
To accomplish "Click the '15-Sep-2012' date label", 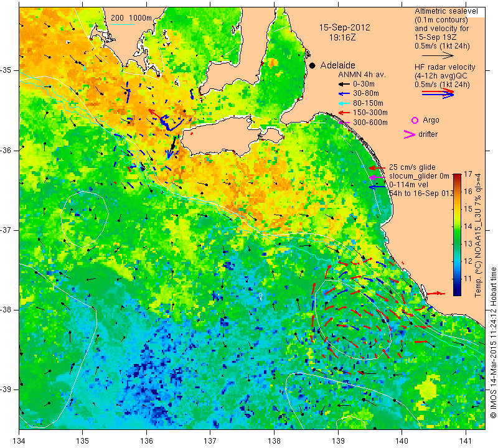I will (345, 27).
